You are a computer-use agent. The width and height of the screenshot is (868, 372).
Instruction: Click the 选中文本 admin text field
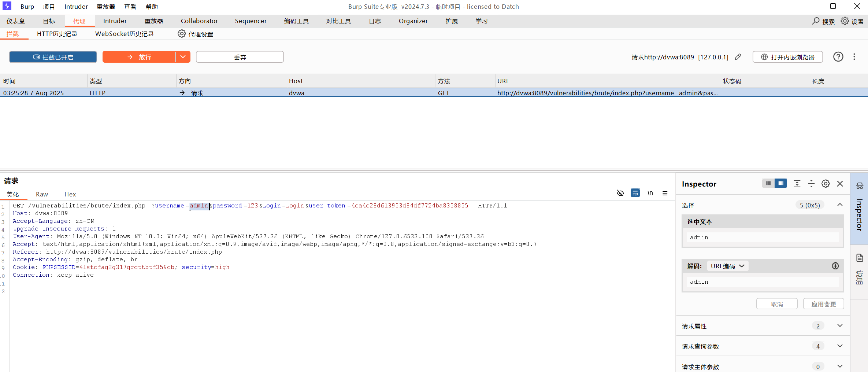763,237
